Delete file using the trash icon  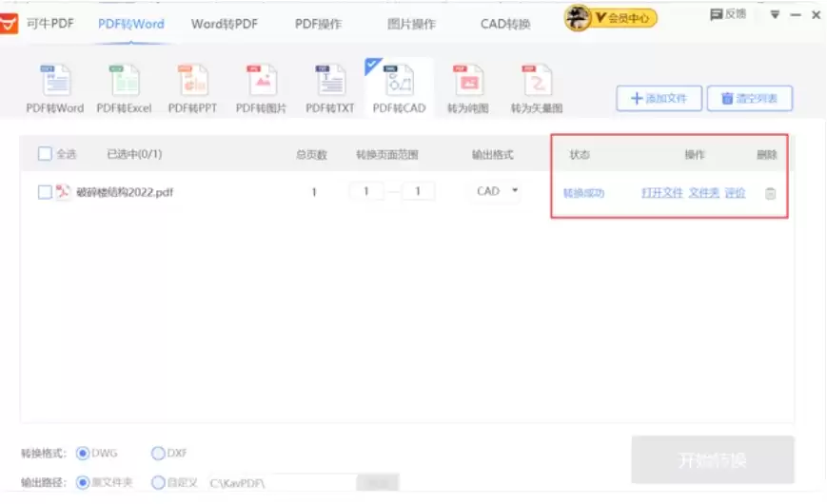770,193
